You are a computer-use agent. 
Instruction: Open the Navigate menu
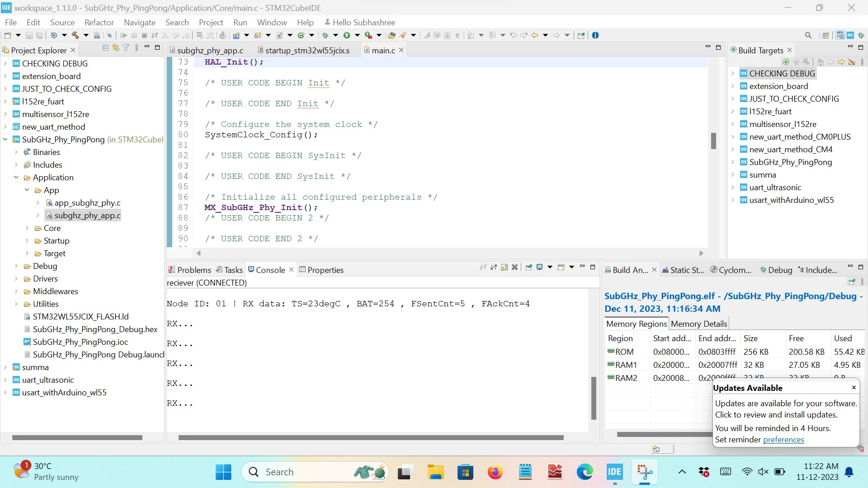tap(139, 22)
